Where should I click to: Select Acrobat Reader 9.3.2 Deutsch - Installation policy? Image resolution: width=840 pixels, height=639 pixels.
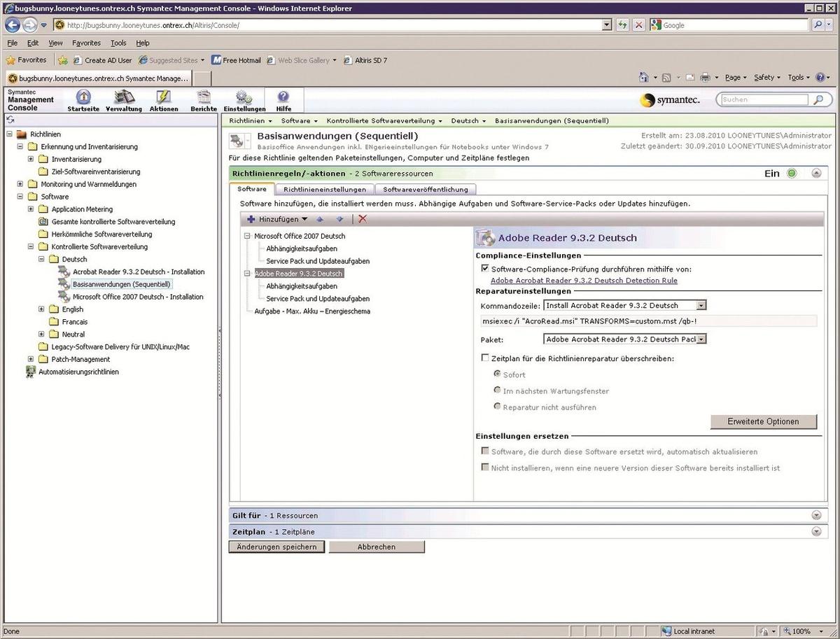(x=139, y=272)
